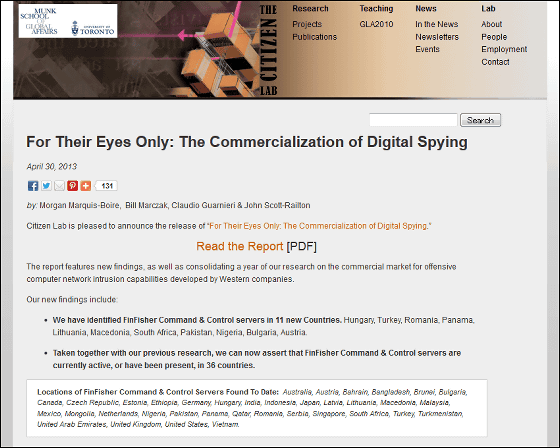Open the Teaching menu heading
560x448 pixels.
coord(376,9)
